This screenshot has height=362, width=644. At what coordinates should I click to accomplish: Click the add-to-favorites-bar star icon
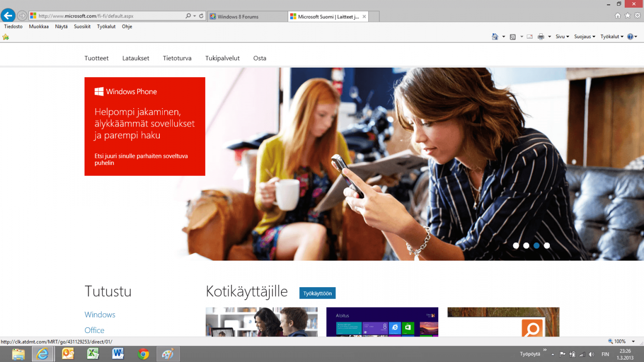6,37
